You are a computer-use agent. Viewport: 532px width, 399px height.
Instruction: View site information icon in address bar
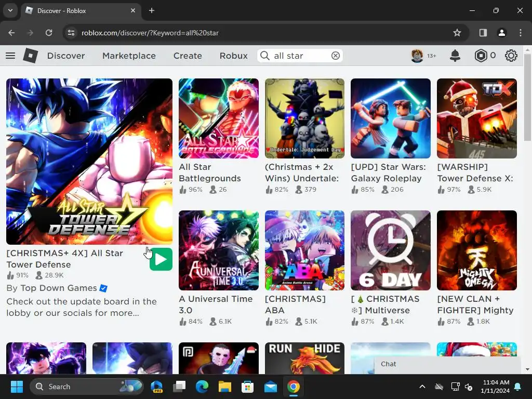click(71, 33)
